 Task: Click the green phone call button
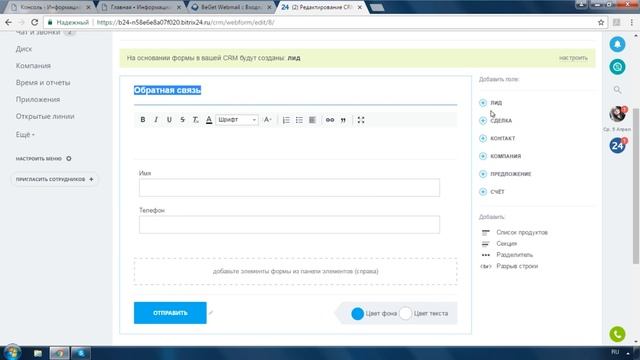pos(617,334)
